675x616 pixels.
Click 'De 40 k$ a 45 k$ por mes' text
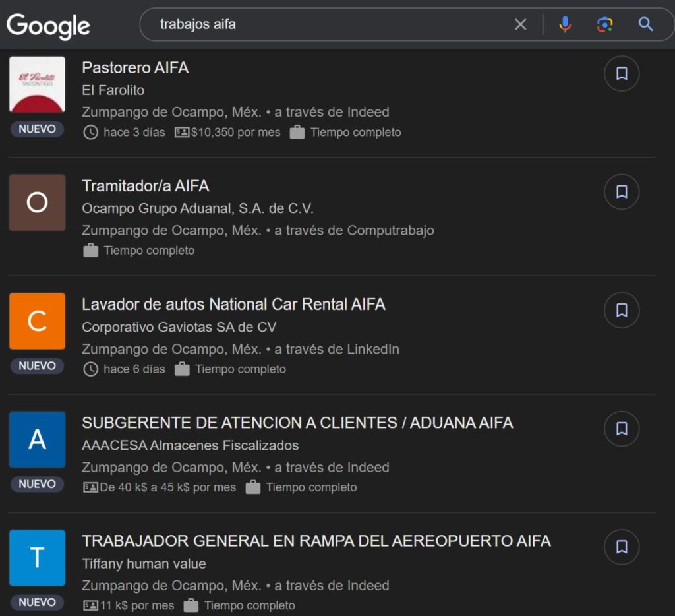168,487
